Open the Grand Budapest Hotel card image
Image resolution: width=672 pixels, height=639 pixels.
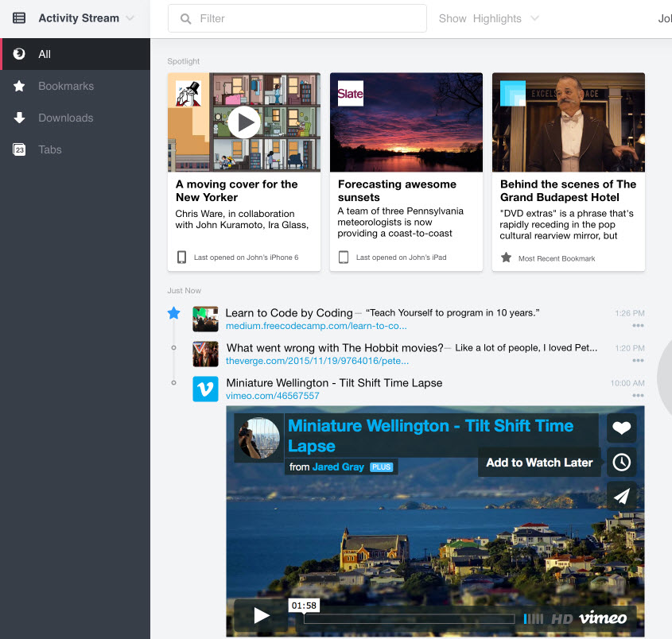pyautogui.click(x=569, y=122)
